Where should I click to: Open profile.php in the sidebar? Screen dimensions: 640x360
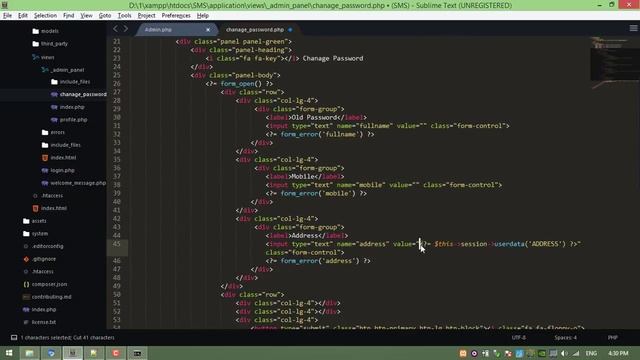[73, 120]
